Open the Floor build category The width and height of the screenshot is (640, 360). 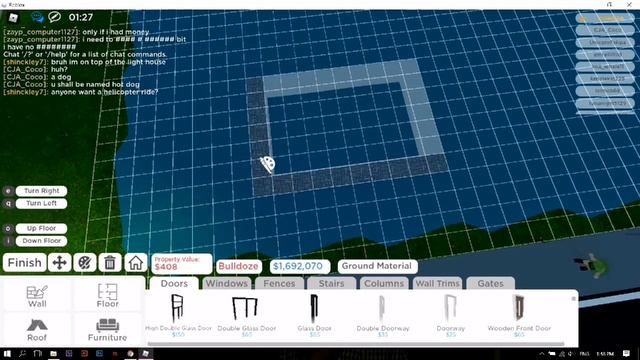pyautogui.click(x=108, y=296)
